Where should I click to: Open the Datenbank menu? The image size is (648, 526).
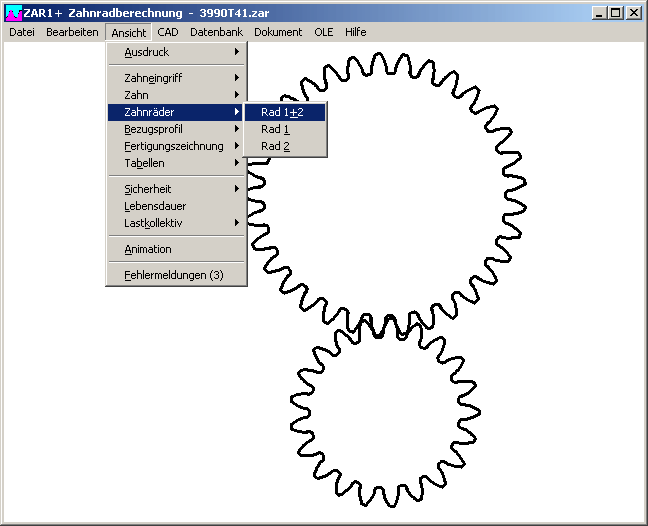tap(216, 32)
